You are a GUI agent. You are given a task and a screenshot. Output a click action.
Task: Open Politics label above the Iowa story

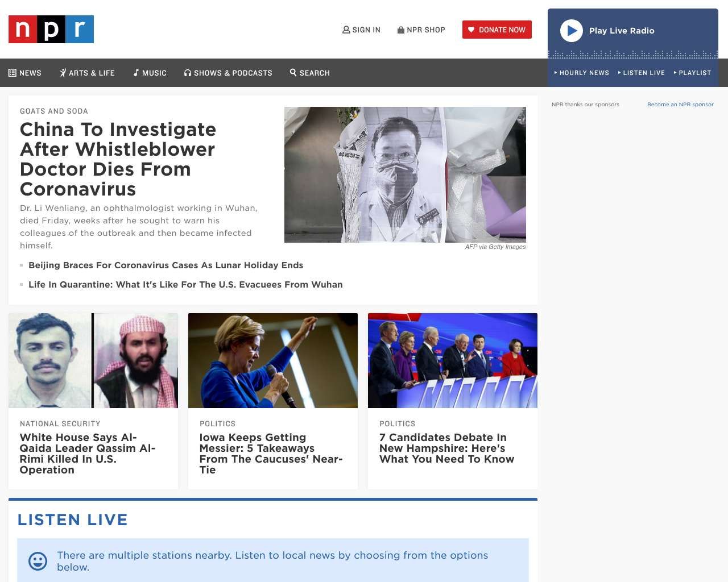(218, 424)
